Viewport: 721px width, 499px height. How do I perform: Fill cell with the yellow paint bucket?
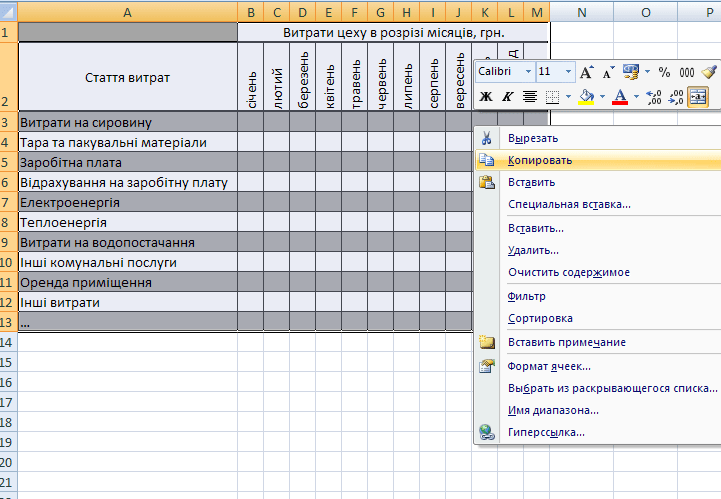(x=586, y=97)
